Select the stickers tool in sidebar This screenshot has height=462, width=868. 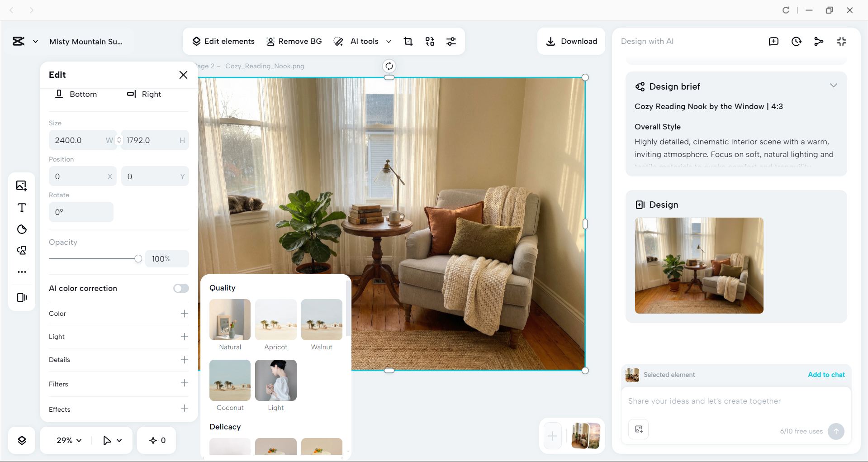22,229
